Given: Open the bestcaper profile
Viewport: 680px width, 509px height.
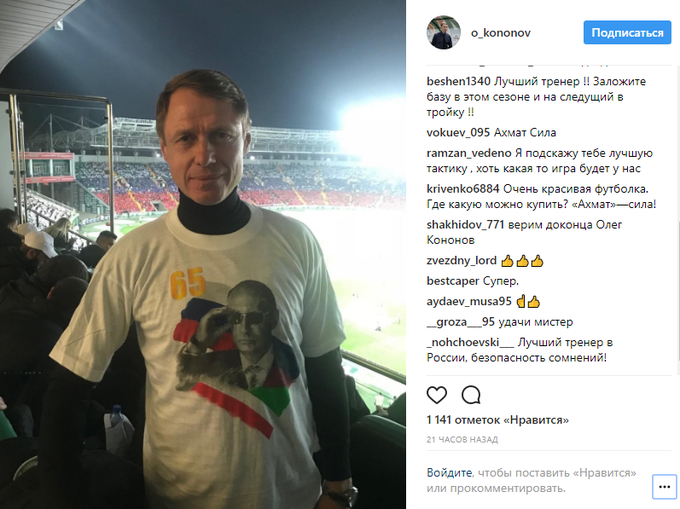Looking at the screenshot, I should pos(451,281).
